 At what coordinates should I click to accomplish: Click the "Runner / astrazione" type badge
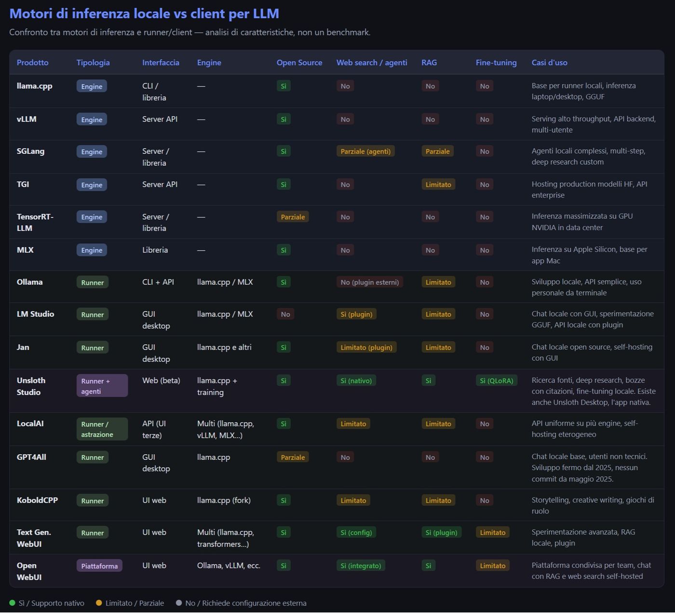(x=102, y=429)
